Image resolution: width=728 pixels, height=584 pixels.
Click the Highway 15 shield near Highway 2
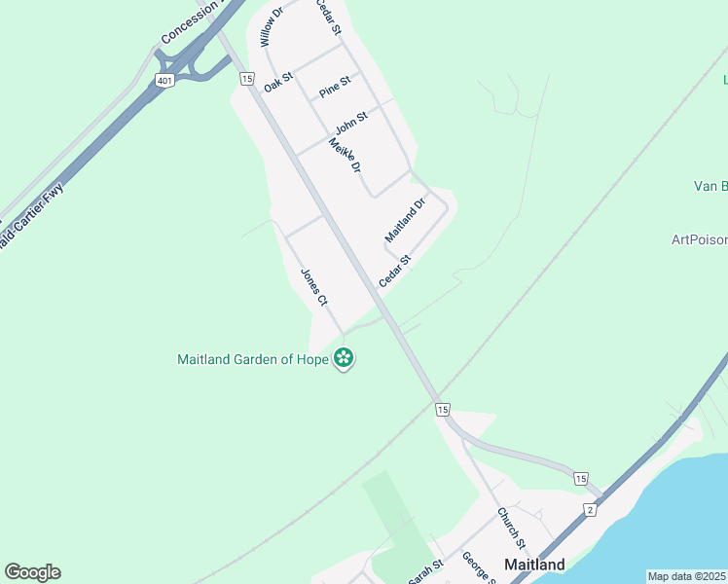click(580, 479)
